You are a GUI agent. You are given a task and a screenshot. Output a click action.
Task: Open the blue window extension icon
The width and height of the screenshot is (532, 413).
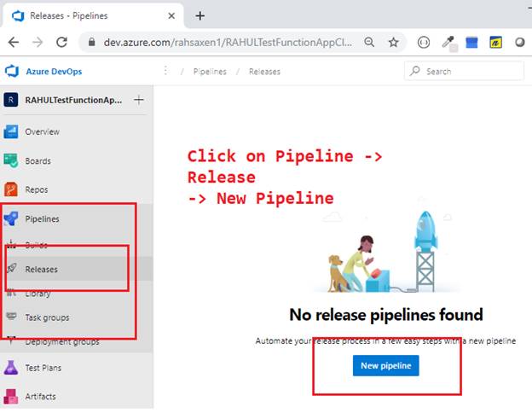(x=471, y=43)
